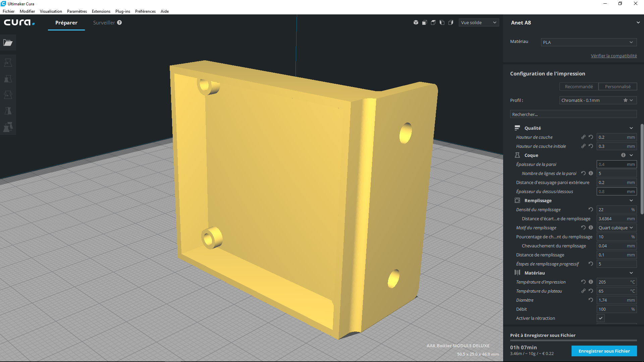Reset Motif du remplissage value
Viewport: 644px width, 362px height.
click(583, 228)
